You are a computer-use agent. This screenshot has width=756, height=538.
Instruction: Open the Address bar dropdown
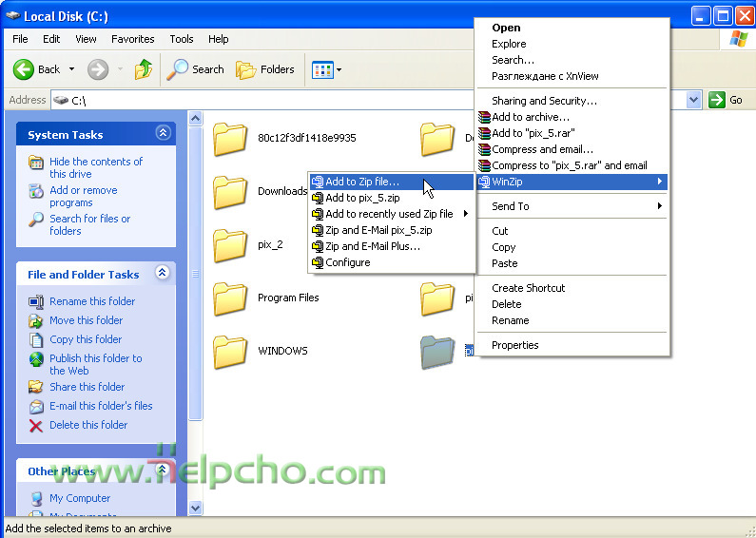tap(693, 100)
